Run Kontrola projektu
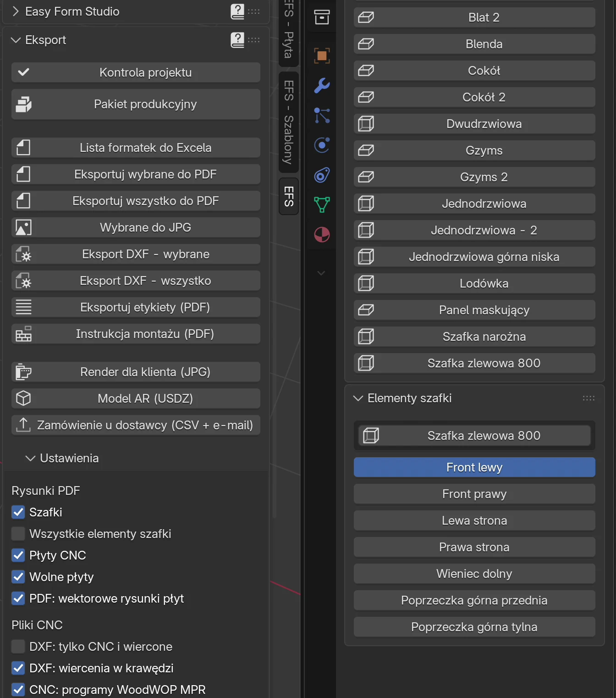 [136, 72]
